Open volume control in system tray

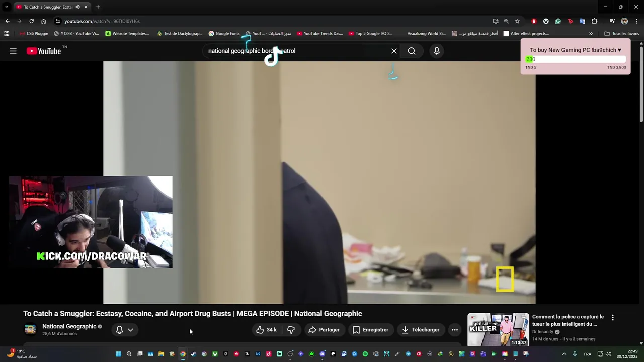click(x=608, y=354)
